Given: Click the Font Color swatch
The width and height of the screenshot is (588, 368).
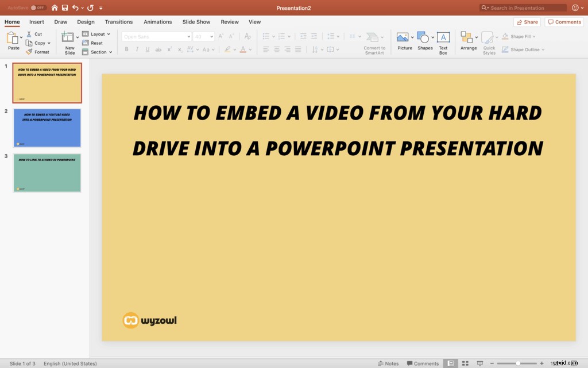Looking at the screenshot, I should click(243, 49).
